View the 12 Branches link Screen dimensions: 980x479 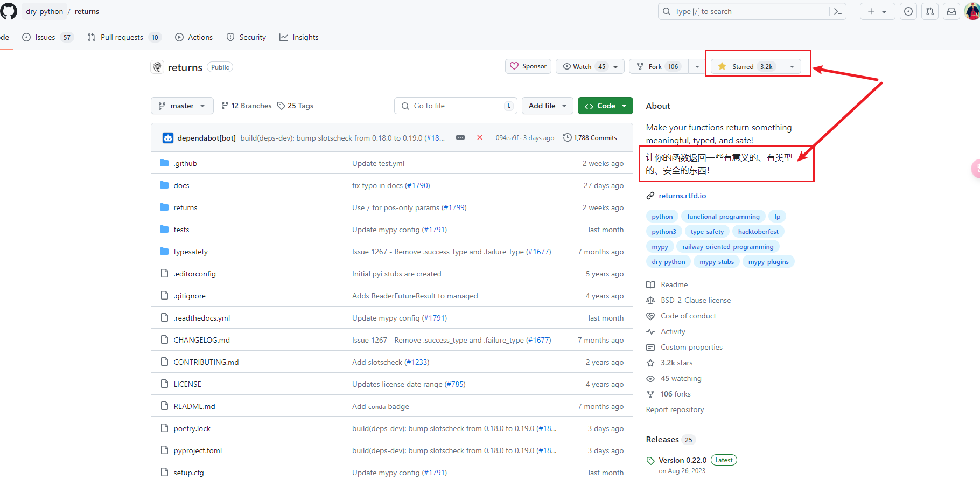tap(247, 106)
